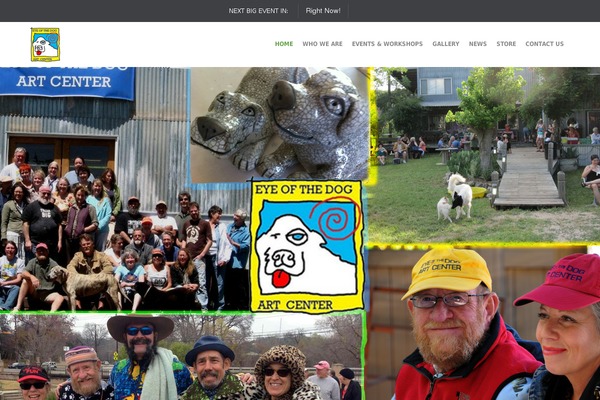
Task: Click the man in cowboy hat and sunglasses
Action: [x=141, y=356]
